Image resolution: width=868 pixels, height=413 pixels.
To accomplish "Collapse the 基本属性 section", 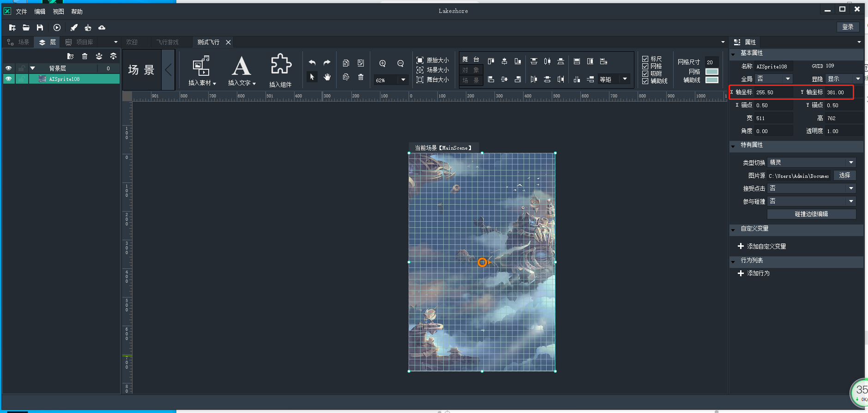I will click(733, 54).
